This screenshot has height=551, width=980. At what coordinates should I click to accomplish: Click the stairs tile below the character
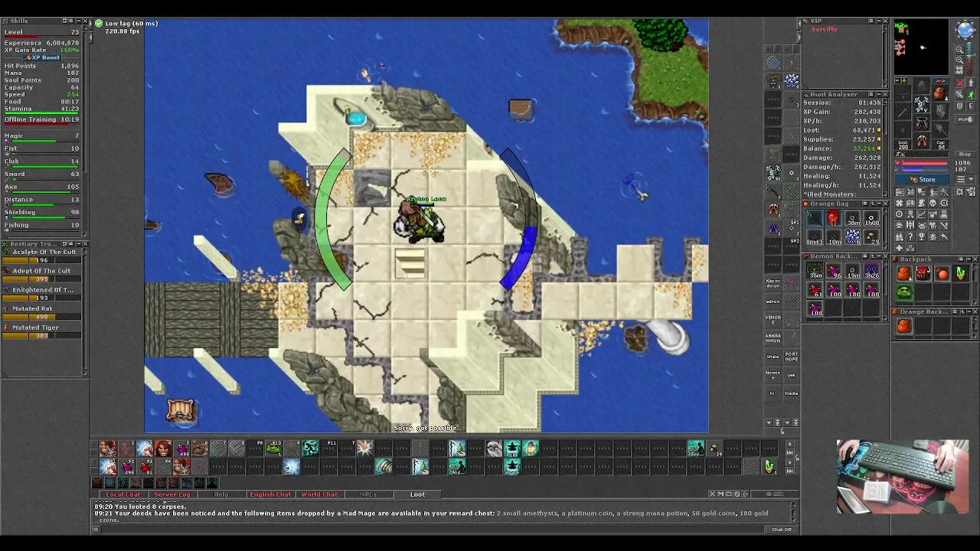tap(410, 264)
